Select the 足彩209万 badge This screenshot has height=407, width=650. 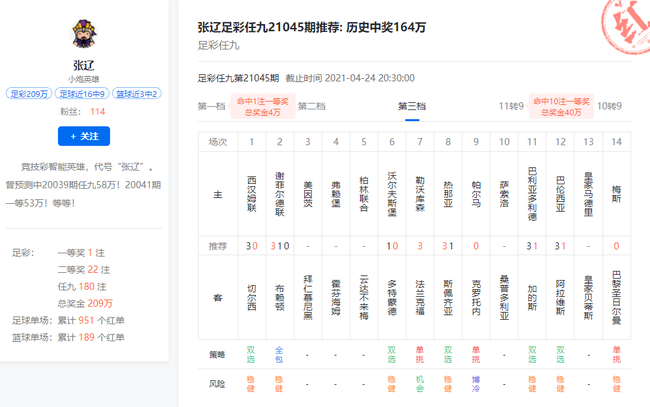point(29,94)
